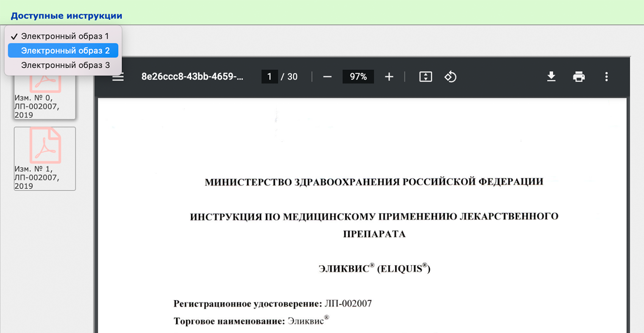644x333 pixels.
Task: Click the 97% zoom level field
Action: (x=358, y=77)
